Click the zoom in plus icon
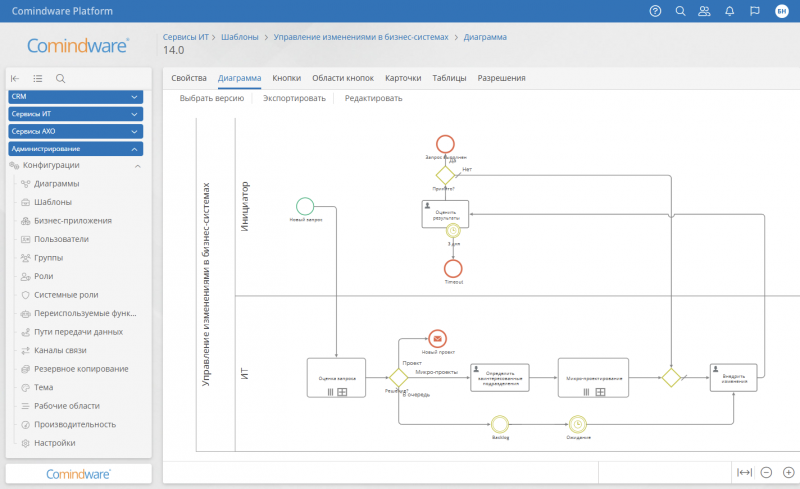Screen dimensions: 800x489 789,472
